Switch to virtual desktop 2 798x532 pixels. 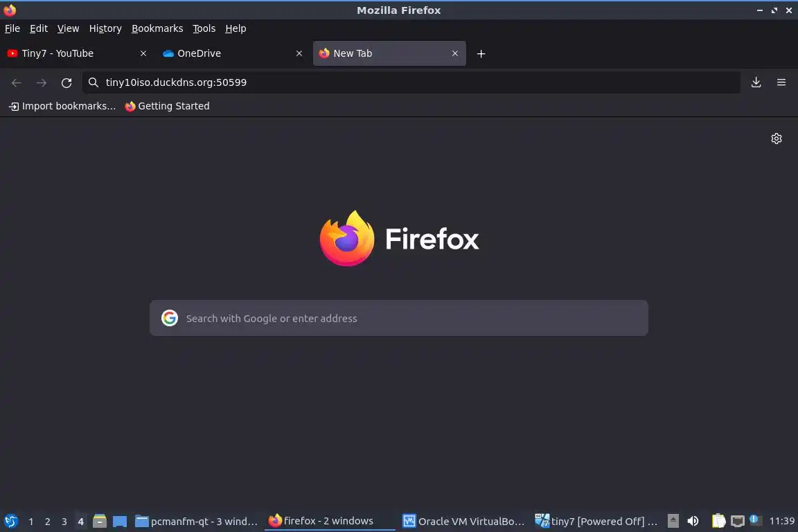[47, 522]
